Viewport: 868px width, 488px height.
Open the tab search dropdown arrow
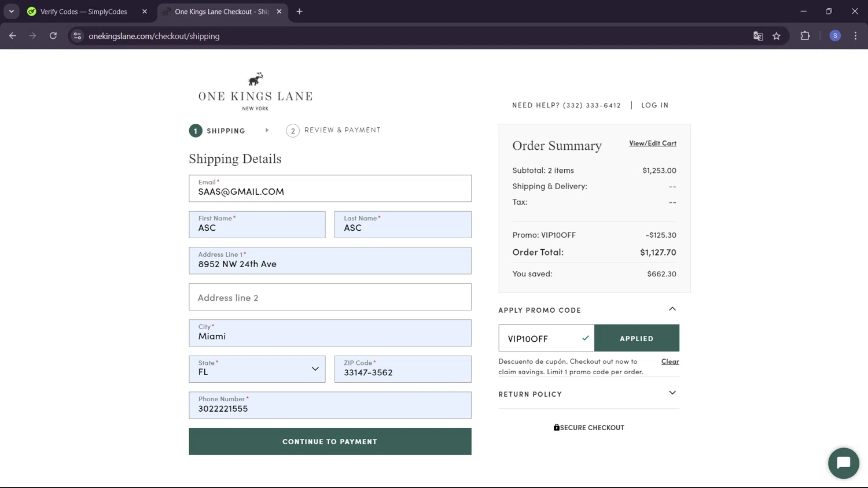(12, 12)
